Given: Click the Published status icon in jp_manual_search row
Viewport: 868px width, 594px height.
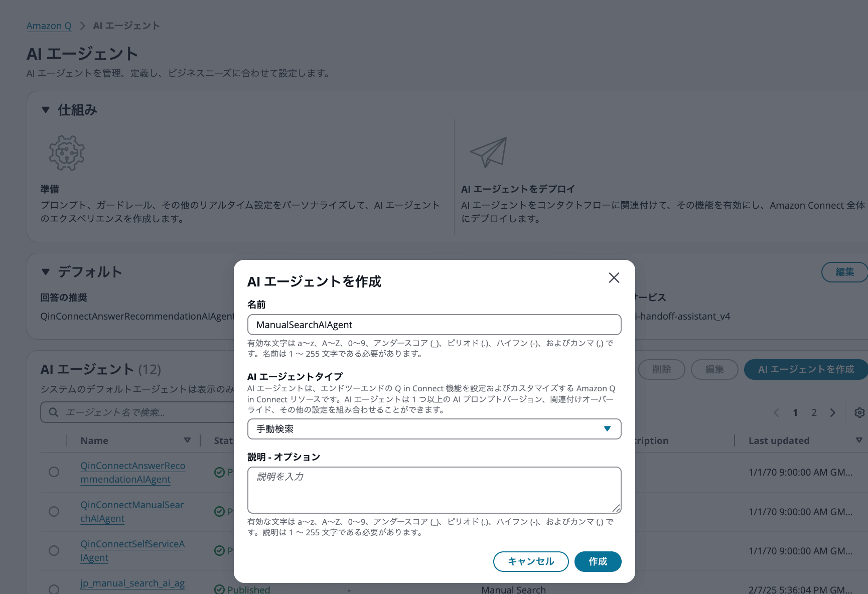Looking at the screenshot, I should (x=219, y=589).
